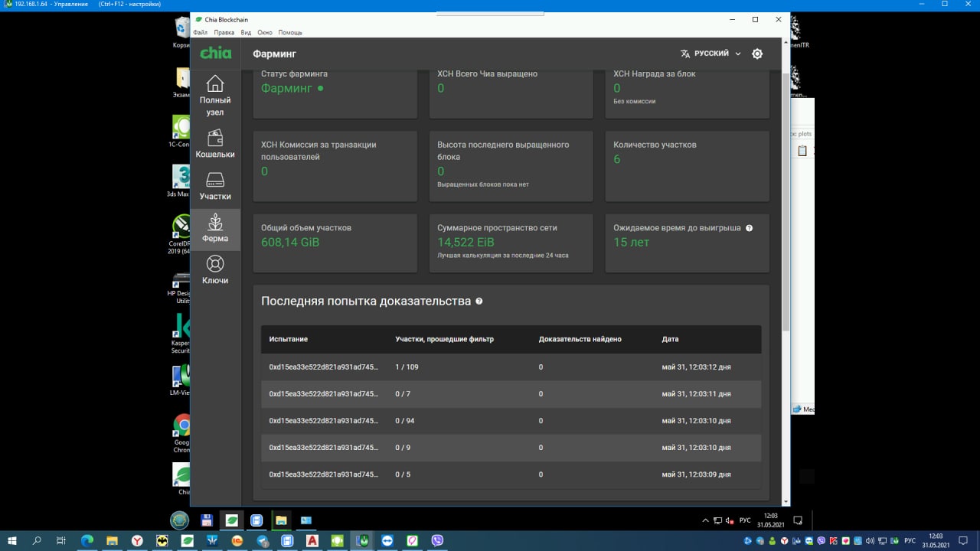
Task: Select the row with 0 / 94 plots
Action: coord(511,421)
